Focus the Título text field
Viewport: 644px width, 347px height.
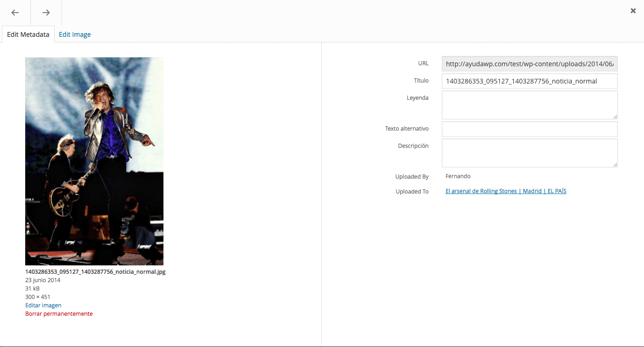tap(530, 81)
